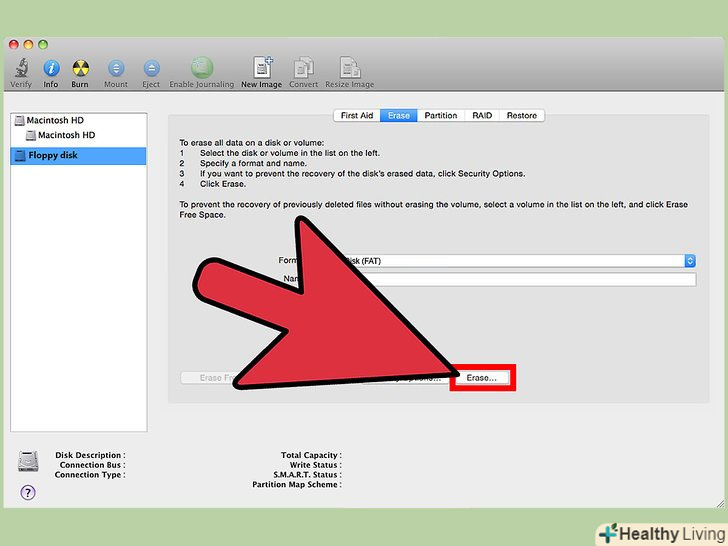Click the Name text field
The height and width of the screenshot is (546, 728).
click(x=533, y=279)
